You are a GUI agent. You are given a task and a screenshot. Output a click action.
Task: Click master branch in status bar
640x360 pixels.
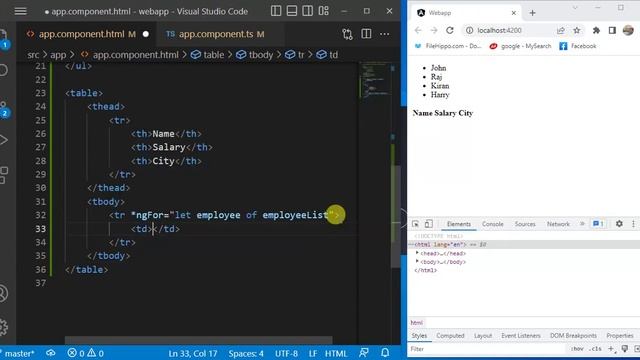click(18, 353)
